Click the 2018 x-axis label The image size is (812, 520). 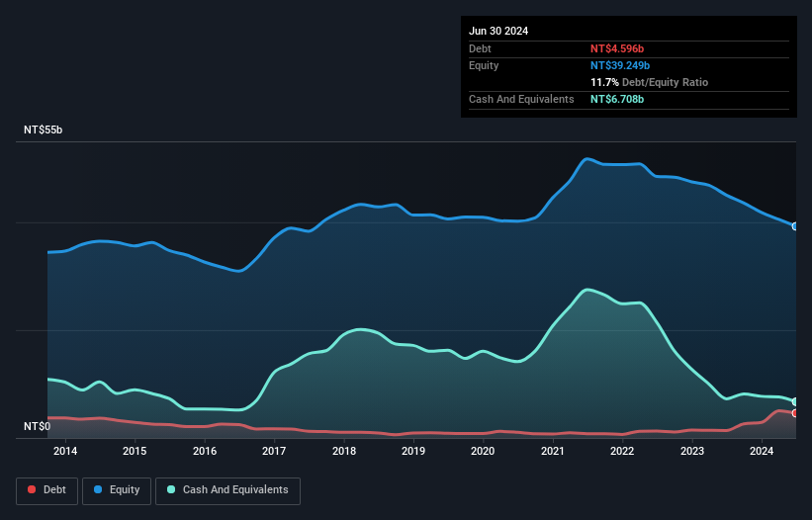(344, 451)
